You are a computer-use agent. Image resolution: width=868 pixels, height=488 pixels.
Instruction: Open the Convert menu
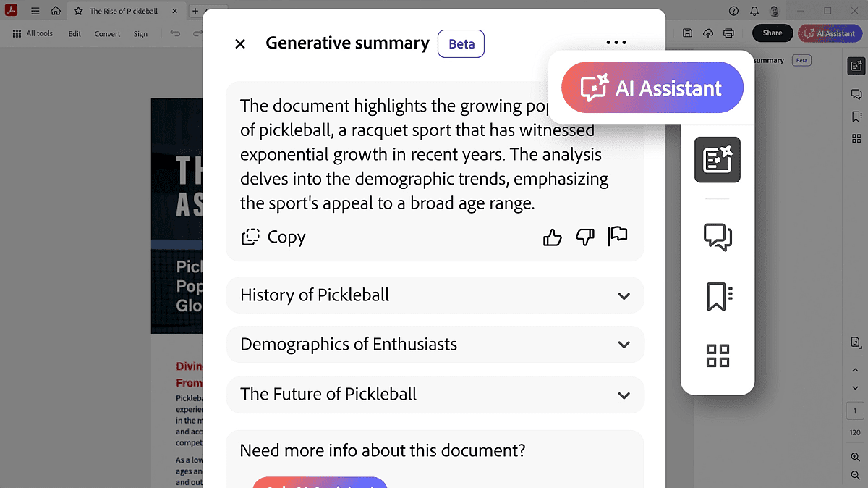coord(107,33)
